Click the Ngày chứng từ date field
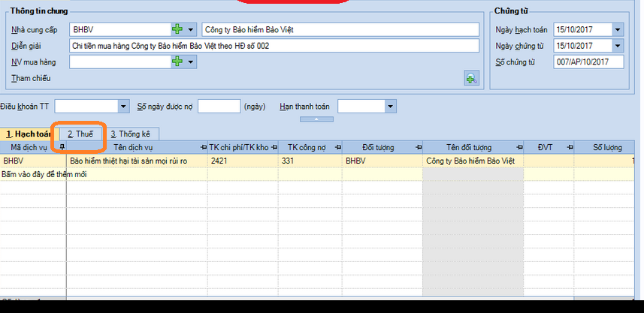Viewport: 644px width, 313px height. click(x=583, y=46)
